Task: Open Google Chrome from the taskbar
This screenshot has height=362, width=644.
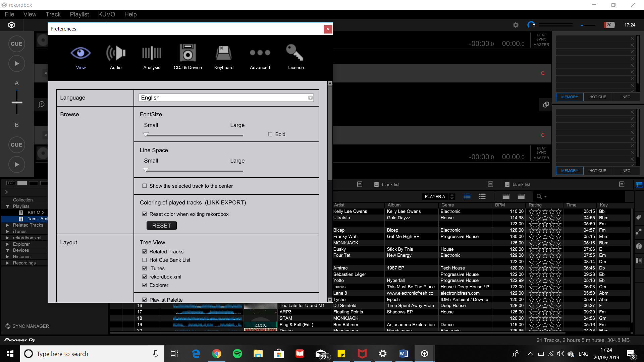Action: (216, 354)
